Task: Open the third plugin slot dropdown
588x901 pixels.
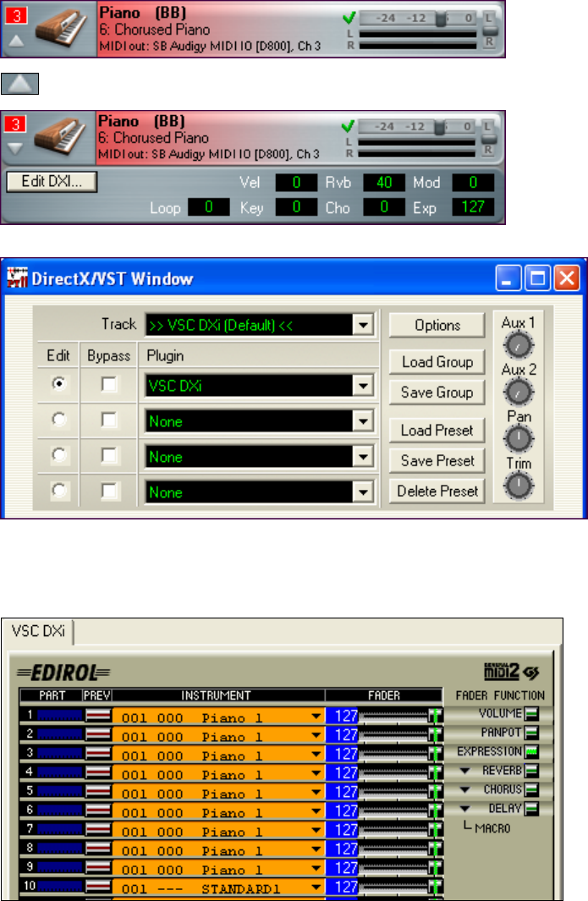Action: 363,457
